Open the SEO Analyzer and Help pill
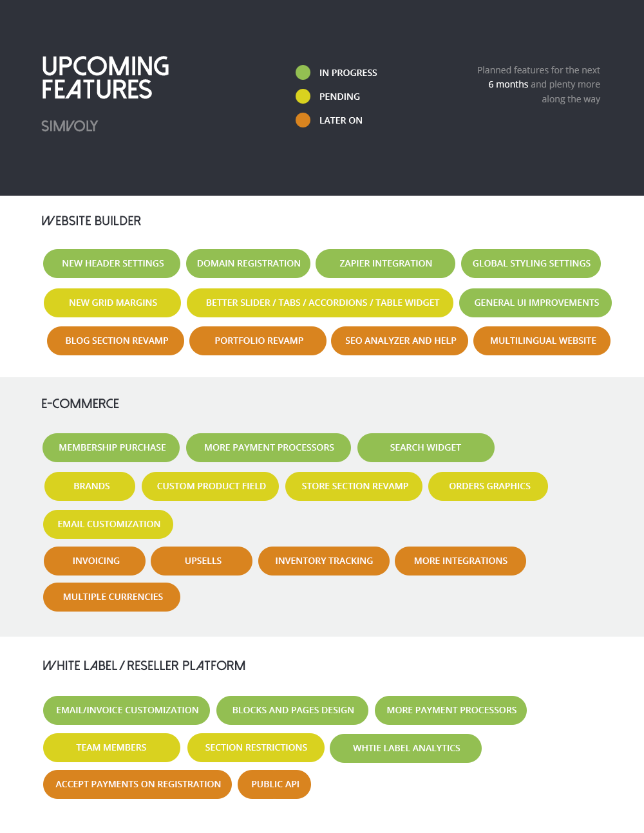Image resolution: width=644 pixels, height=833 pixels. pos(400,341)
